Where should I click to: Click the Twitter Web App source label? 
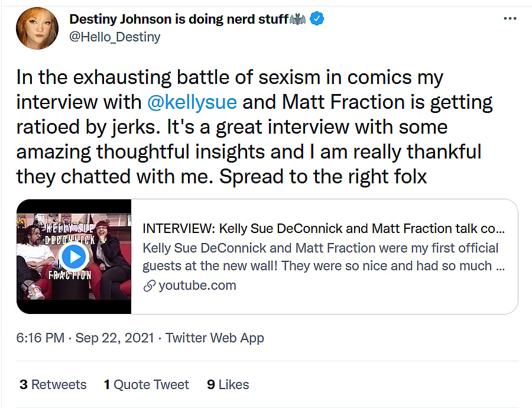click(x=215, y=338)
